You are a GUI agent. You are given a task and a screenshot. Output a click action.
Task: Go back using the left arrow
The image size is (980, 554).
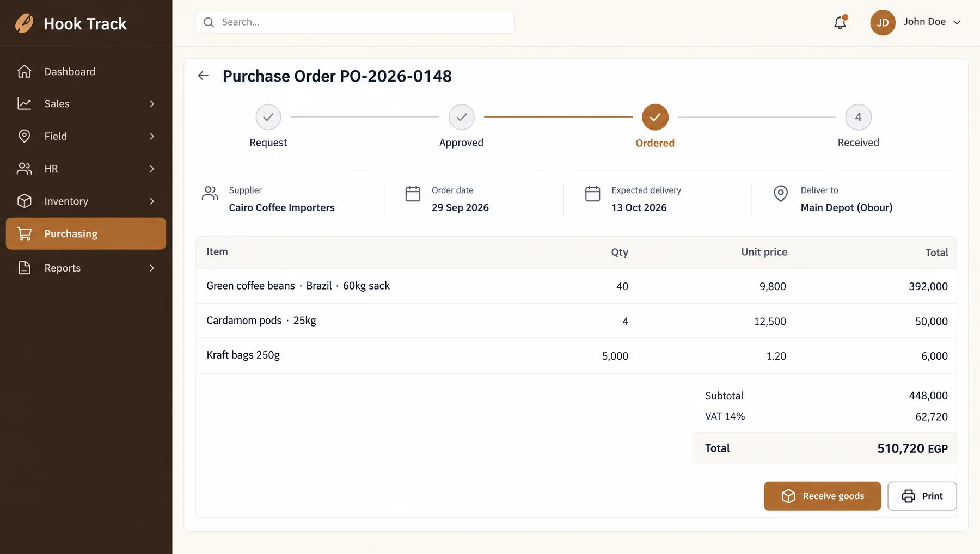[x=203, y=76]
